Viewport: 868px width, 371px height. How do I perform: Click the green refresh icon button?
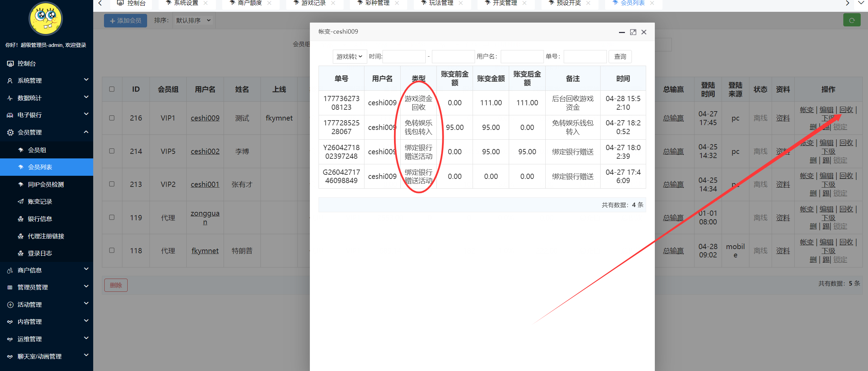pos(852,20)
